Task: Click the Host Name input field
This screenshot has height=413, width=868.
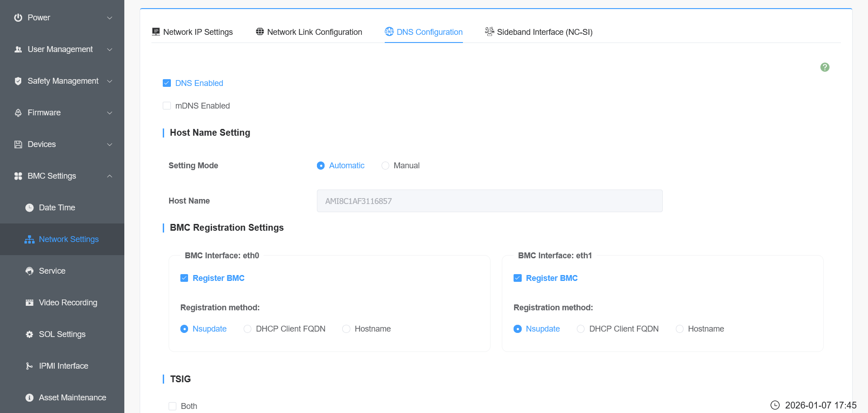Action: click(x=489, y=201)
